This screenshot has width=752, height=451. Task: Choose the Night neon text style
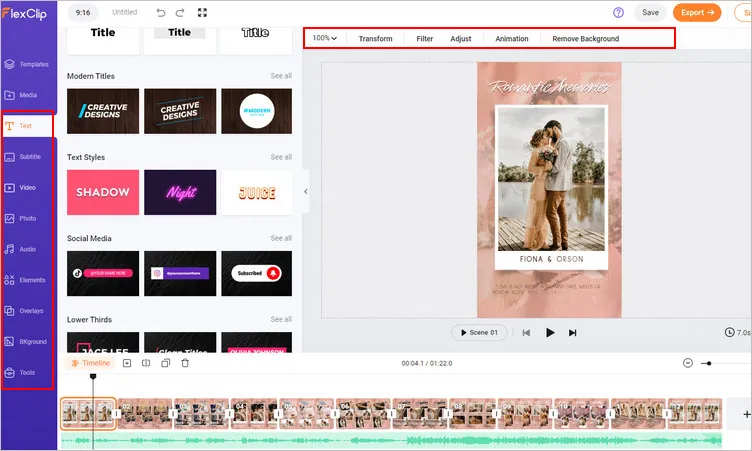point(180,192)
